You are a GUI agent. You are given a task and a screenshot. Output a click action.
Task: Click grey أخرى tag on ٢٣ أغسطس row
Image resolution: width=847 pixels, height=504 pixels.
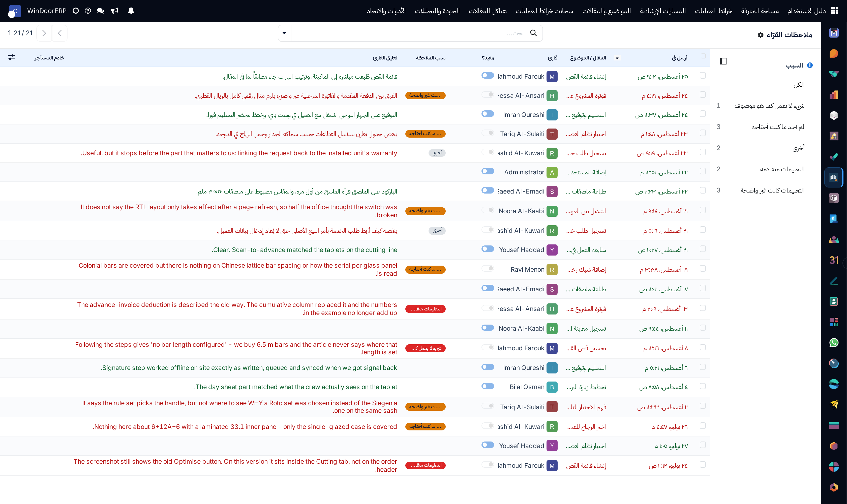[x=437, y=153]
